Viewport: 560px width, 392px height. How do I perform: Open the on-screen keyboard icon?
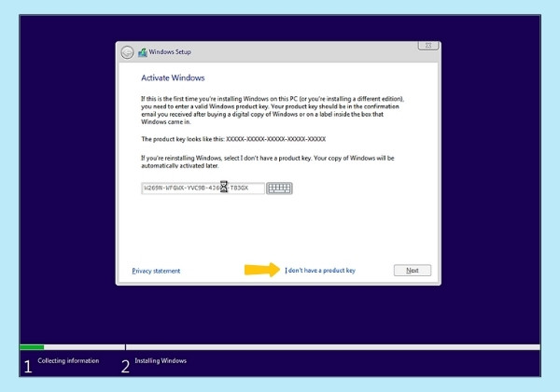279,189
